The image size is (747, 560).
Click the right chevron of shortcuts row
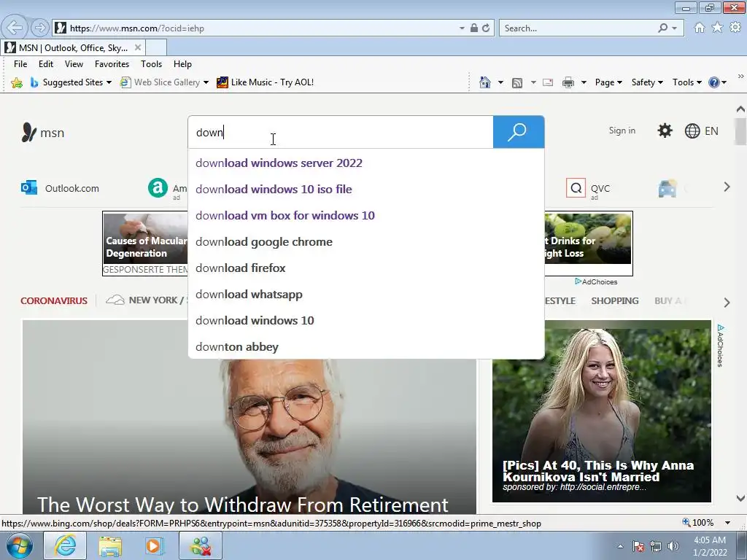point(727,187)
